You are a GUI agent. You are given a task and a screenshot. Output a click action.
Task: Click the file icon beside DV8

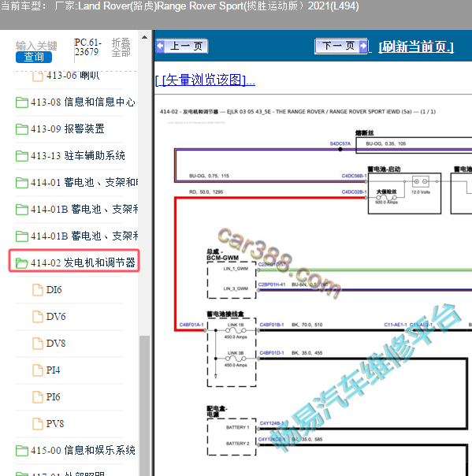[38, 343]
